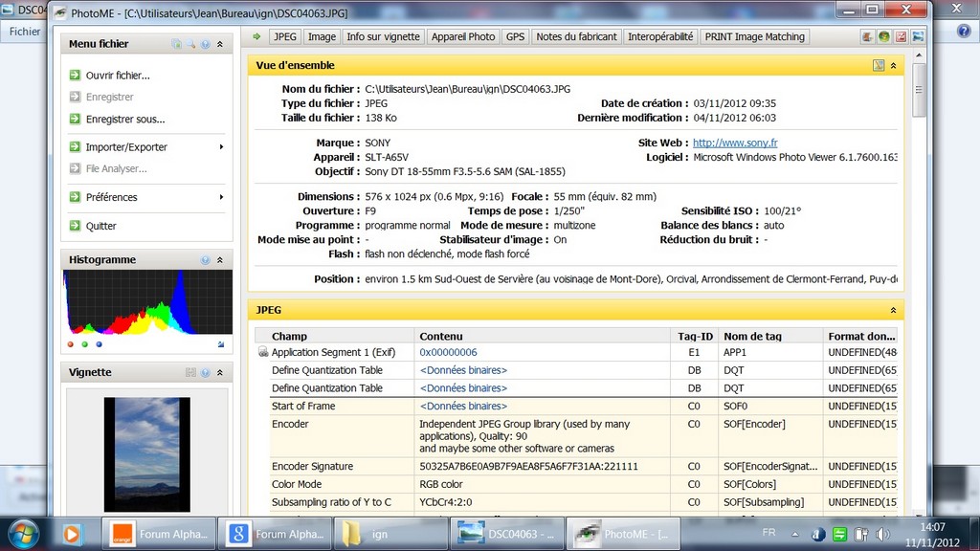The width and height of the screenshot is (980, 551).
Task: Click the Enregistrer menu entry
Action: (x=109, y=97)
